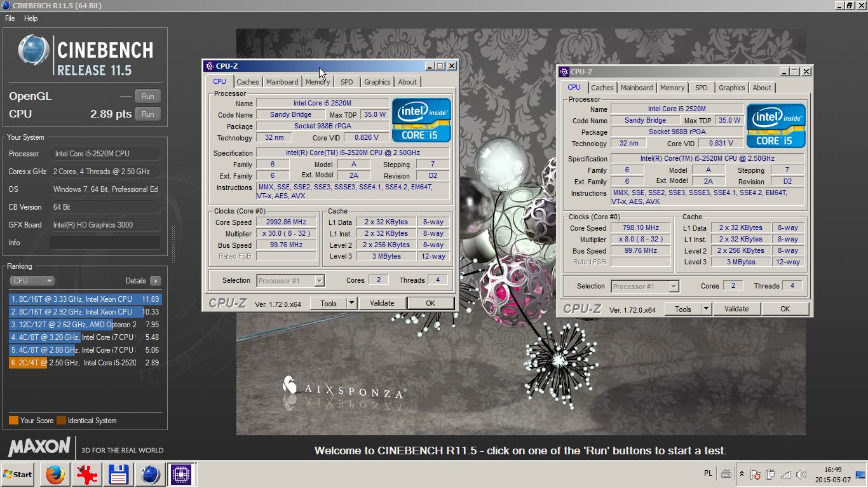Click the left CPU-Z title bar icon
The height and width of the screenshot is (488, 868).
coord(209,66)
